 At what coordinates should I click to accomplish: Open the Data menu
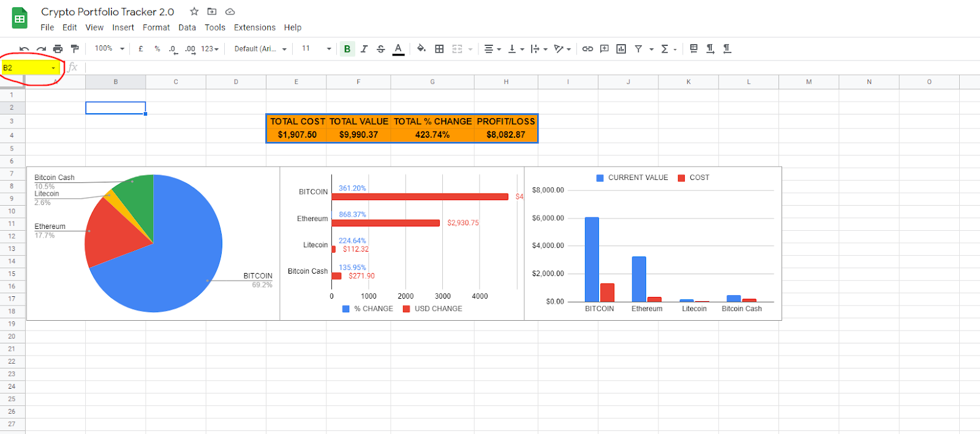point(187,28)
